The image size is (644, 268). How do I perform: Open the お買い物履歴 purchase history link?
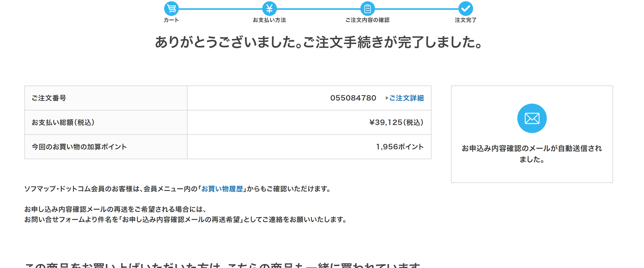(x=222, y=189)
